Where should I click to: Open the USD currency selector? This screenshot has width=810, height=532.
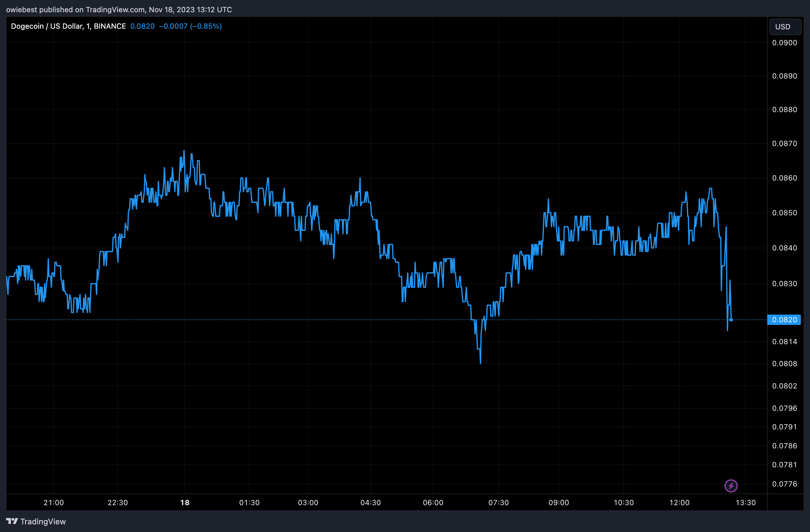tap(785, 27)
